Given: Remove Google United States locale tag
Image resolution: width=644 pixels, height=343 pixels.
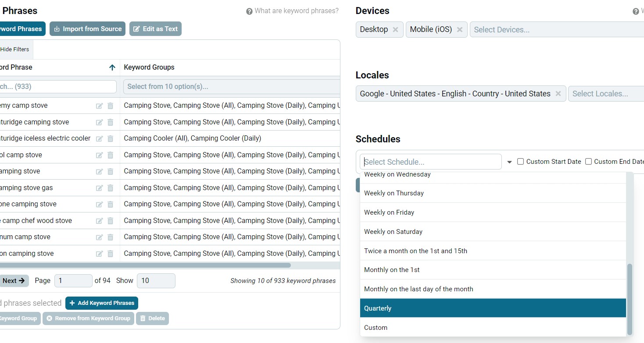Looking at the screenshot, I should [558, 94].
